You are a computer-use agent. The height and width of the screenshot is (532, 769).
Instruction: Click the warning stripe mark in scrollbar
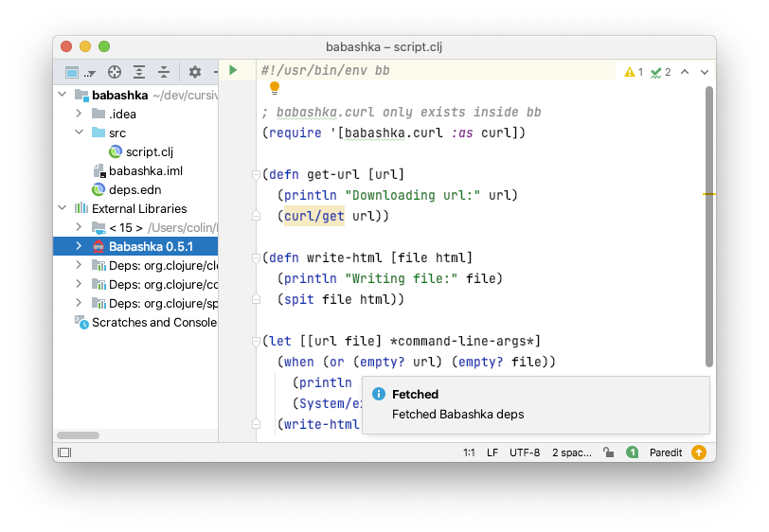tap(708, 194)
